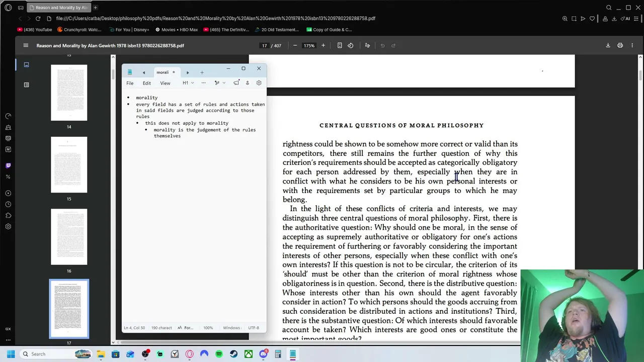Add page to bookmarks heart icon
The image size is (644, 362).
[592, 19]
